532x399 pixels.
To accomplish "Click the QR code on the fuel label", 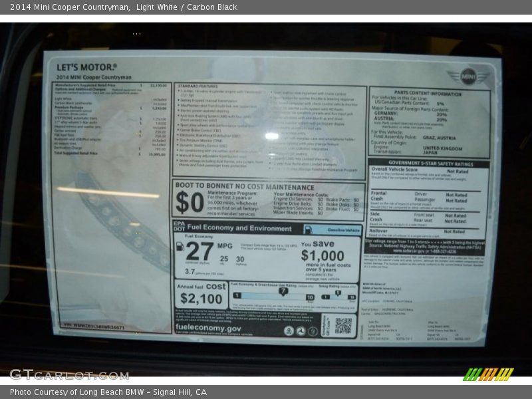I will [x=343, y=325].
